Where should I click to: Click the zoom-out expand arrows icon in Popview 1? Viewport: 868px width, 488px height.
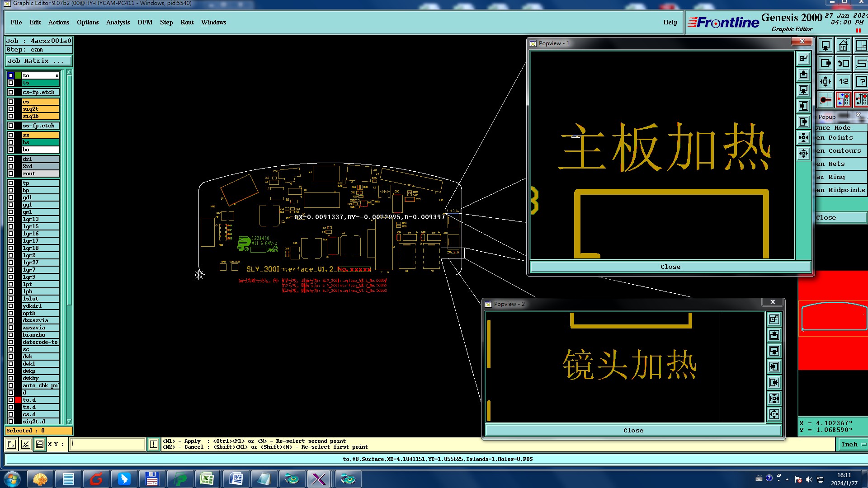[x=803, y=154]
